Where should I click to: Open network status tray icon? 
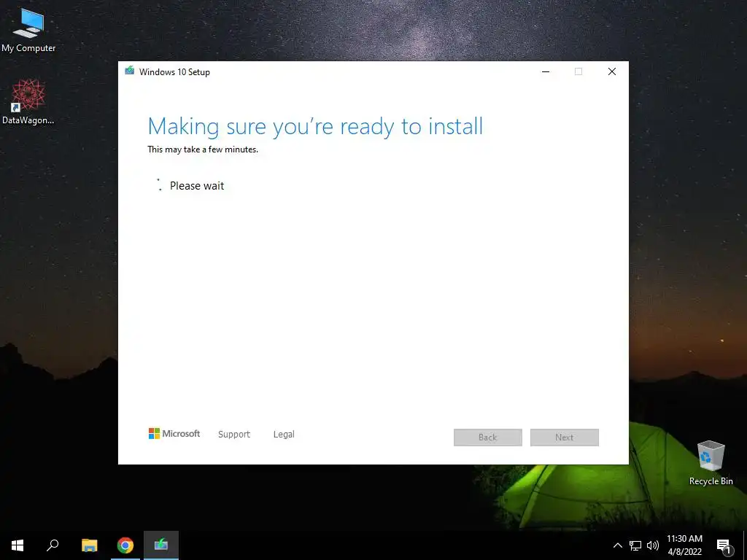pos(635,545)
